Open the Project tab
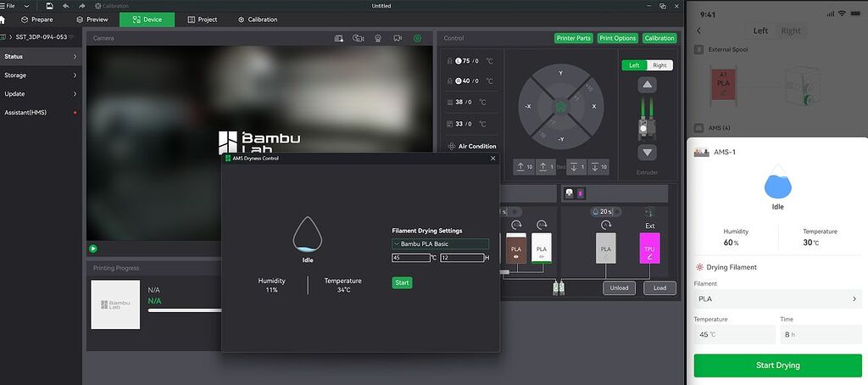868x385 pixels. [202, 20]
